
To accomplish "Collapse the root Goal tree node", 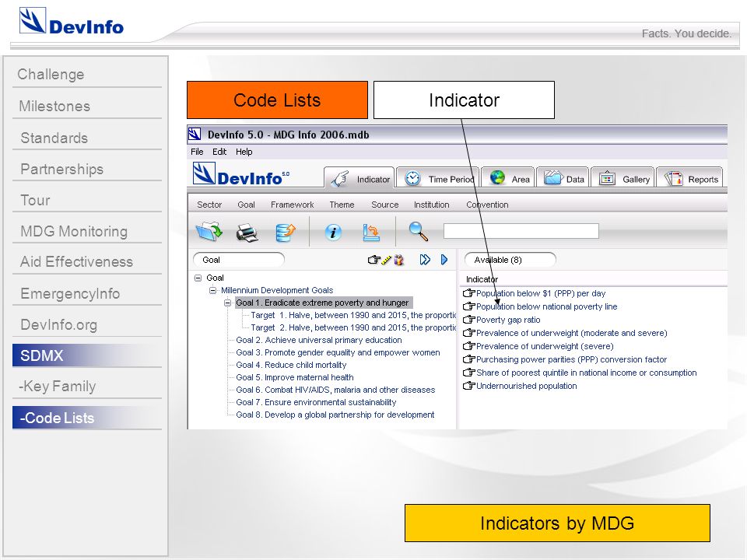I will 198,278.
